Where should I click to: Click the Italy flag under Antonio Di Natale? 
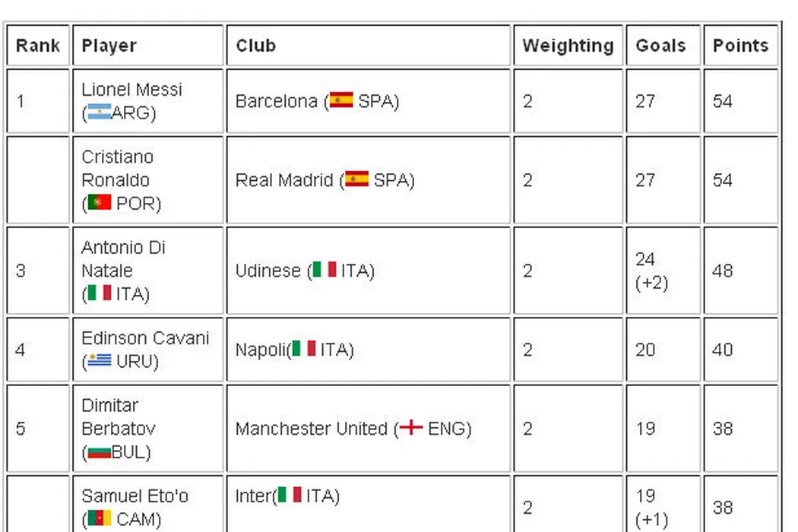click(99, 293)
